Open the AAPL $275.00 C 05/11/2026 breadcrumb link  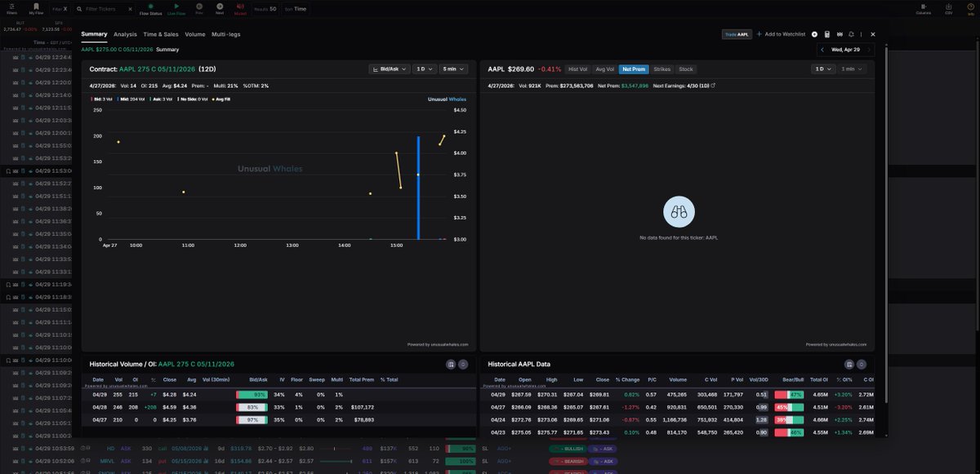(x=117, y=49)
